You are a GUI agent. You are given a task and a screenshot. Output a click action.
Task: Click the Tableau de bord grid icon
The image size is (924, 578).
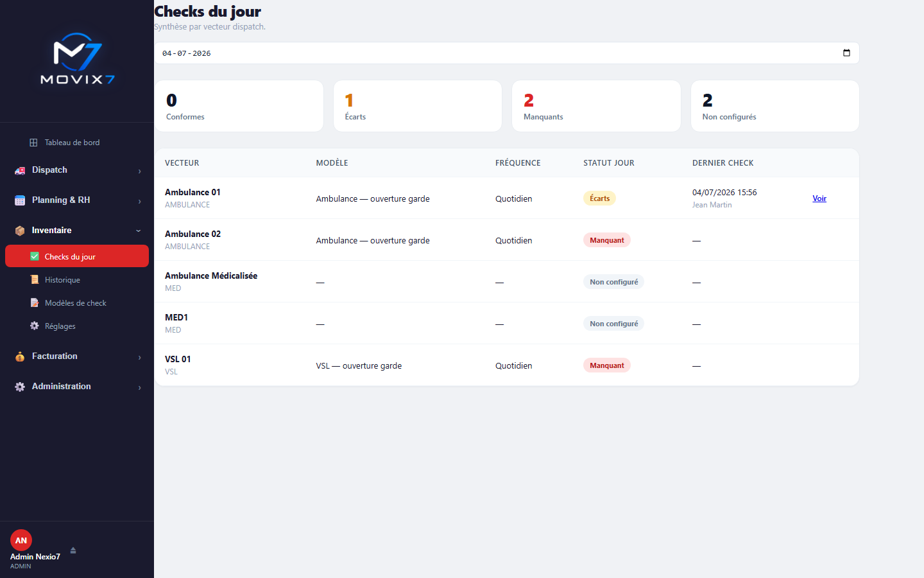coord(33,143)
